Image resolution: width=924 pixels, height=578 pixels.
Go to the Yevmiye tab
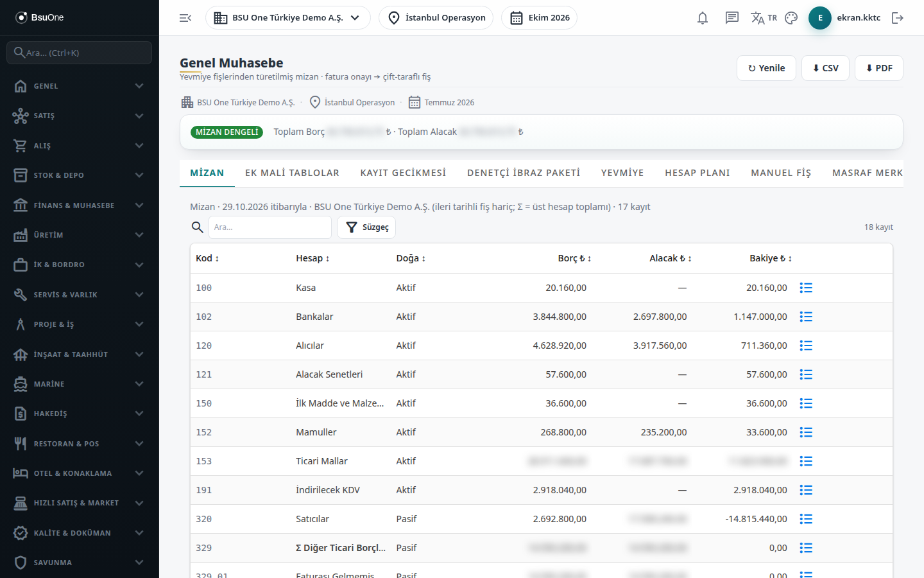pos(622,173)
